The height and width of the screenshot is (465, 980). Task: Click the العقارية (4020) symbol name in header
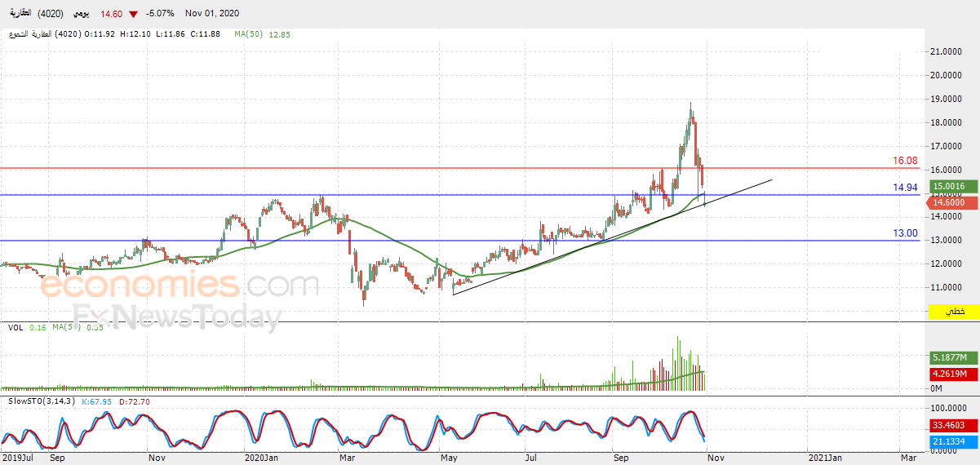pos(37,14)
